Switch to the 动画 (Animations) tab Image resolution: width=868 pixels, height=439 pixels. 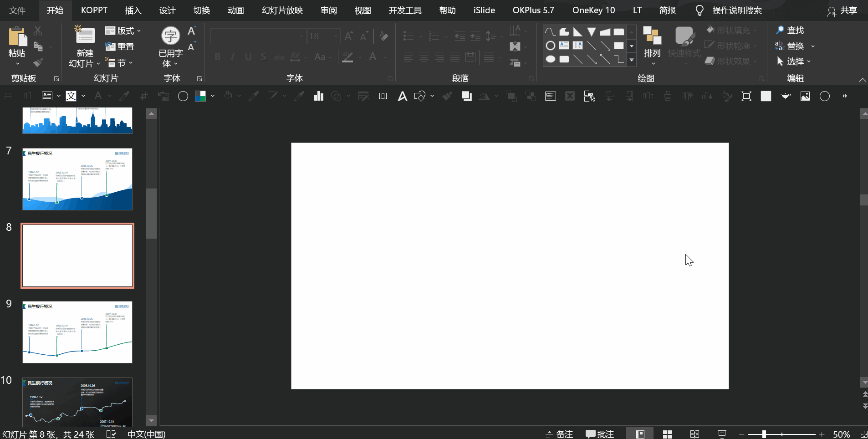click(235, 10)
